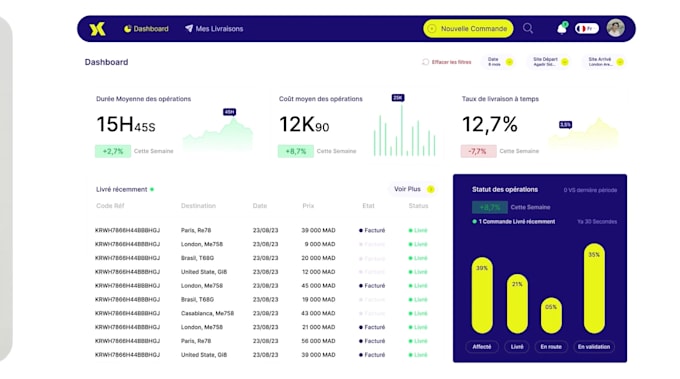Viewport: 680px width, 379px height.
Task: Open notifications bell icon
Action: coord(562,29)
